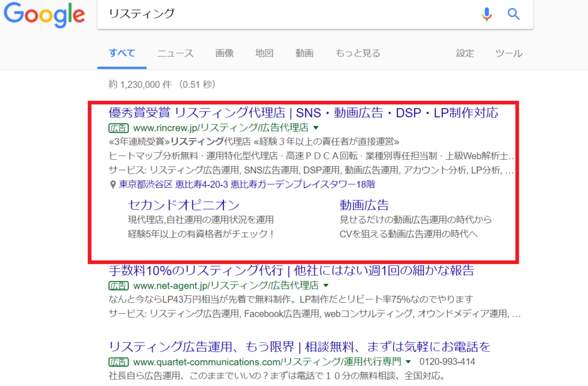Open the セカンドオピニオン sitelink

point(184,205)
